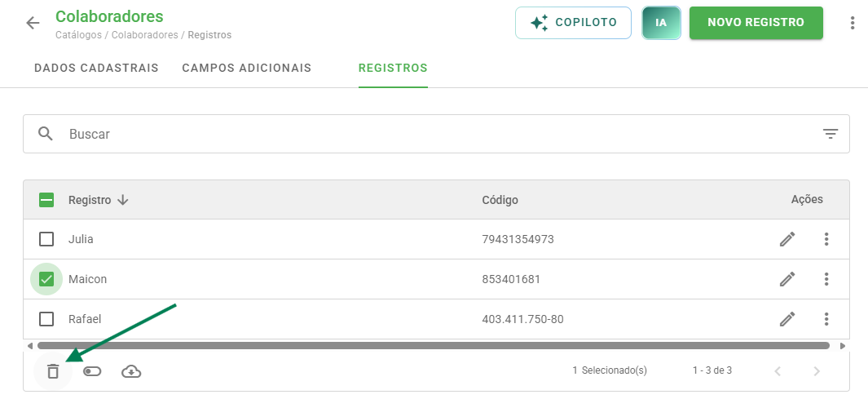The height and width of the screenshot is (399, 868).
Task: Download records with cloud icon
Action: 131,370
